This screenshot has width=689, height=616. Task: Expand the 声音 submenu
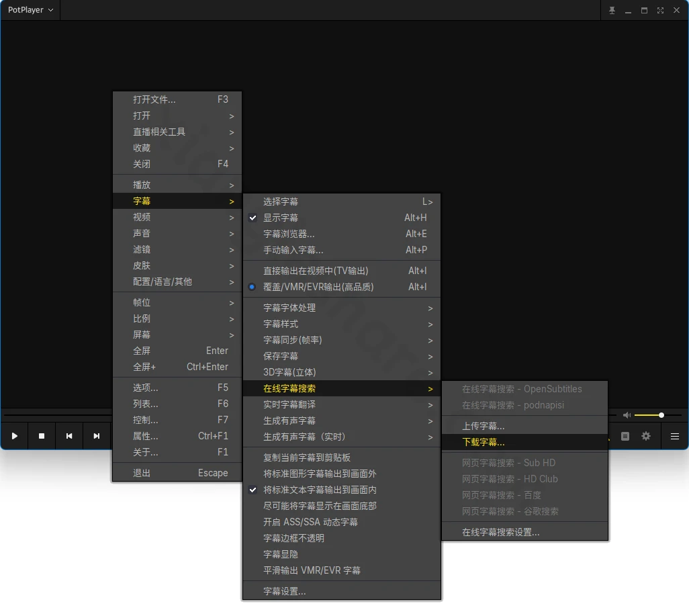[177, 234]
